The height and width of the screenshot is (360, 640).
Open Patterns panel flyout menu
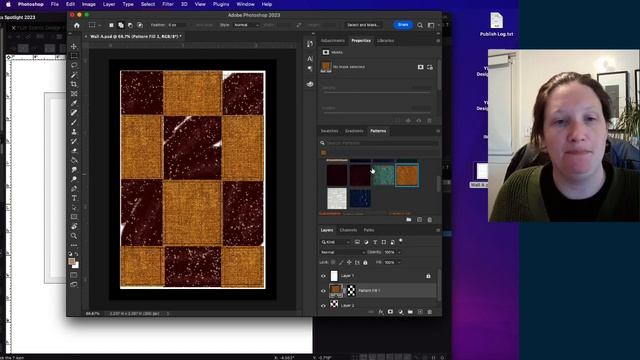point(438,131)
